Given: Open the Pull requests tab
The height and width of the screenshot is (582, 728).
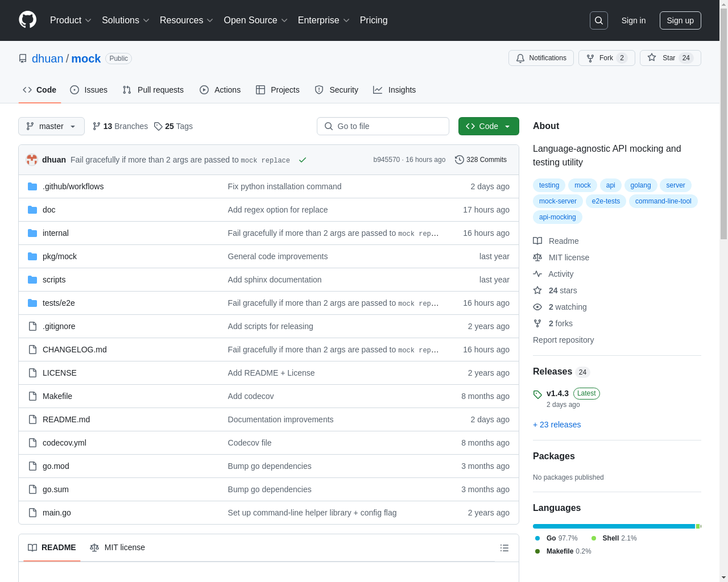Looking at the screenshot, I should [x=153, y=90].
